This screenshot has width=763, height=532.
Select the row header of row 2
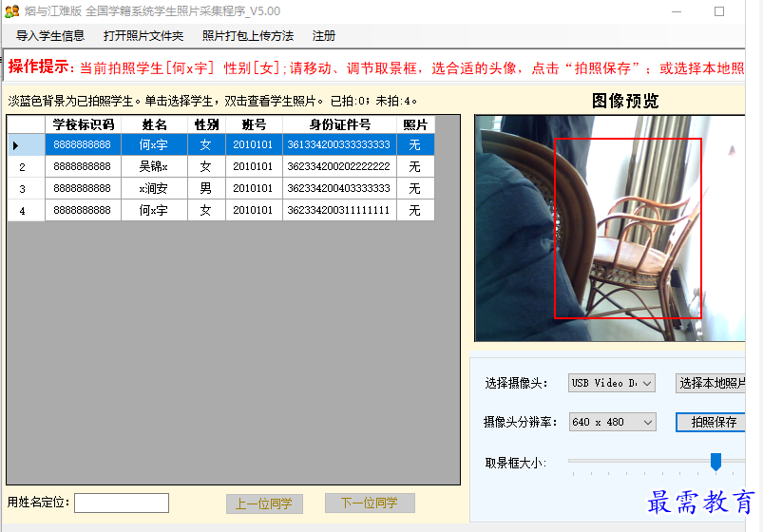[27, 166]
